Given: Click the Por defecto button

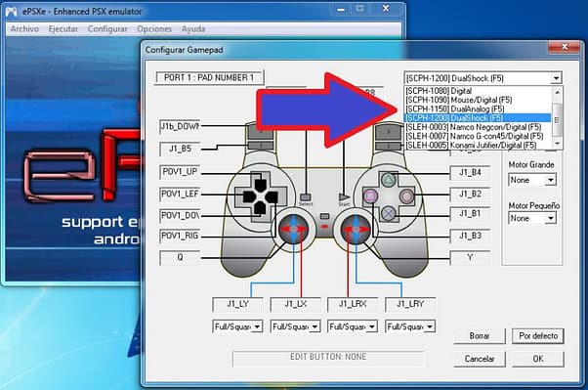Looking at the screenshot, I should pos(538,336).
